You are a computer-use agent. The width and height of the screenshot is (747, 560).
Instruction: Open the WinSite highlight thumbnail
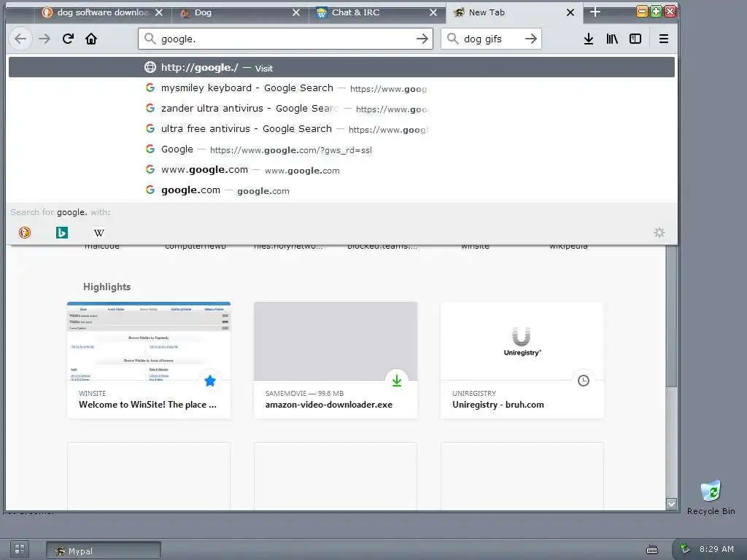point(149,341)
